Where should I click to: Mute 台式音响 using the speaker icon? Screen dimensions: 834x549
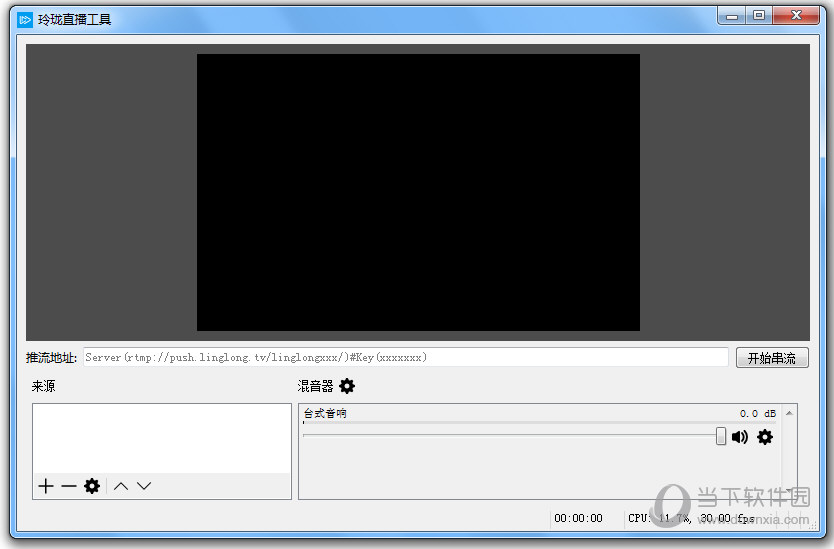point(740,437)
